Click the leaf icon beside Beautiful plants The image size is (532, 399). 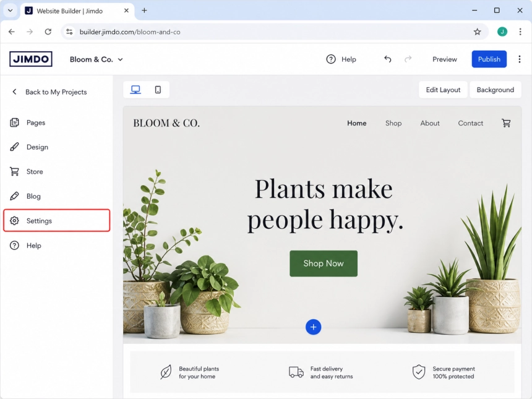tap(166, 372)
